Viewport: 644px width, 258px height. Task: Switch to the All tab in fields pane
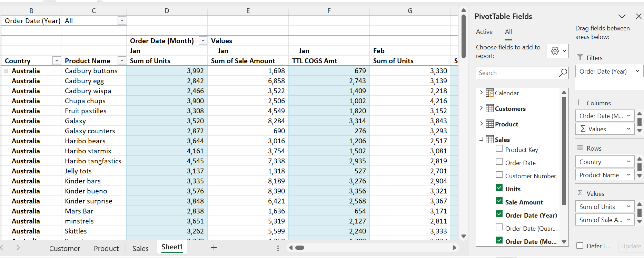click(x=508, y=32)
